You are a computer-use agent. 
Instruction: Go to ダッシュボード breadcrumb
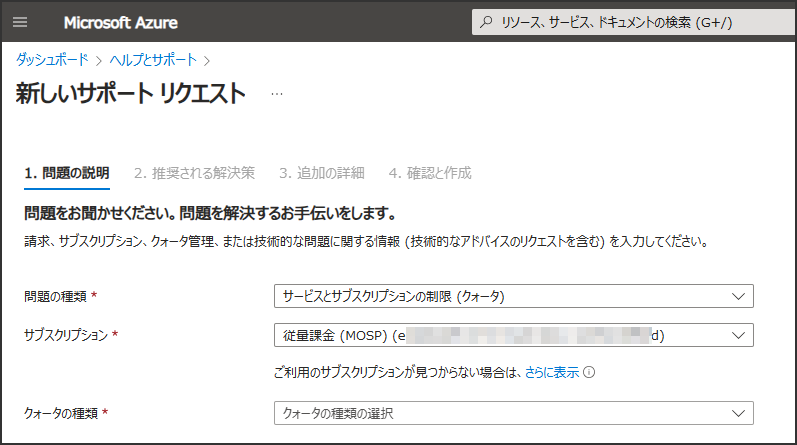[52, 60]
